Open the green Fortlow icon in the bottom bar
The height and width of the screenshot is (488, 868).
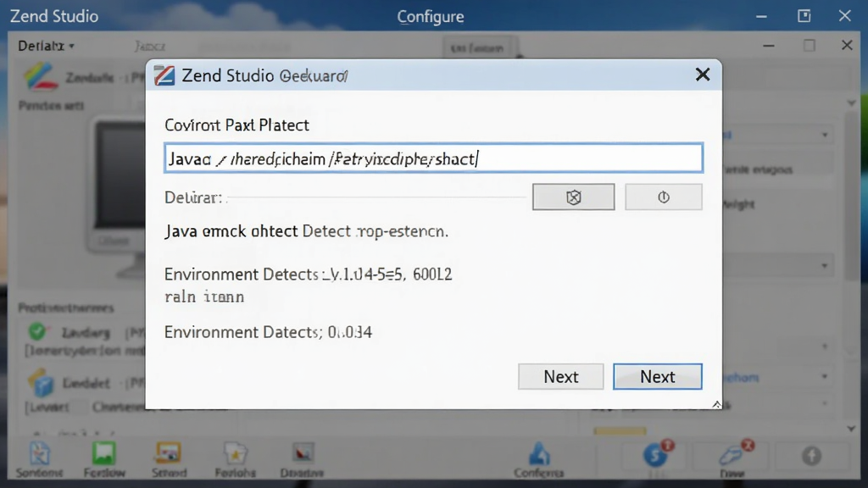pyautogui.click(x=103, y=454)
